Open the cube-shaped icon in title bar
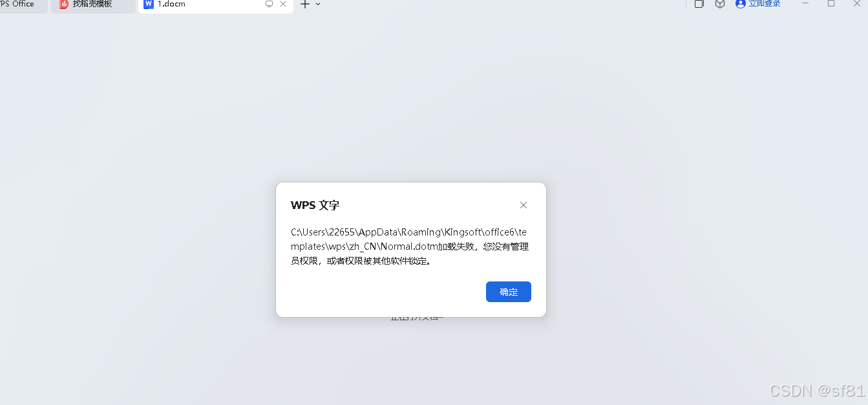 click(x=719, y=4)
